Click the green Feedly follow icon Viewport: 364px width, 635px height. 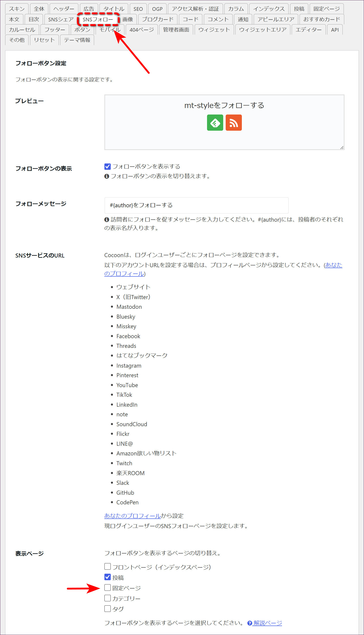pyautogui.click(x=215, y=122)
